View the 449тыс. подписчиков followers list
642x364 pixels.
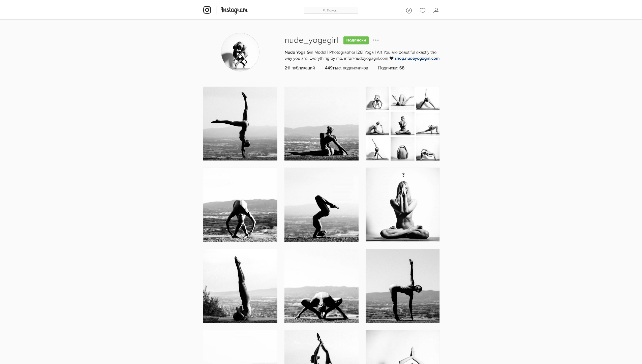coord(346,68)
